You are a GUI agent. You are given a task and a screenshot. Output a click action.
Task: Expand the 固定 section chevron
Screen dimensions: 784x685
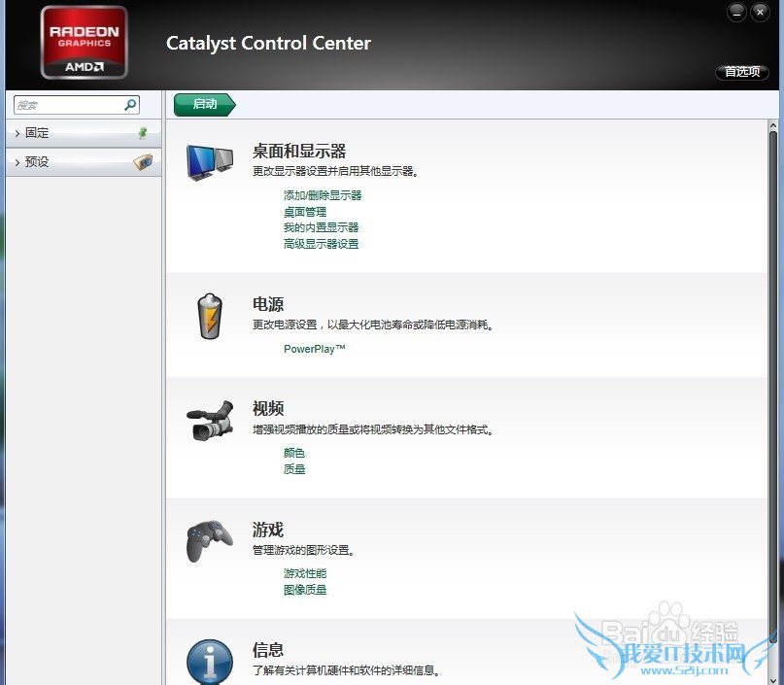tap(17, 133)
